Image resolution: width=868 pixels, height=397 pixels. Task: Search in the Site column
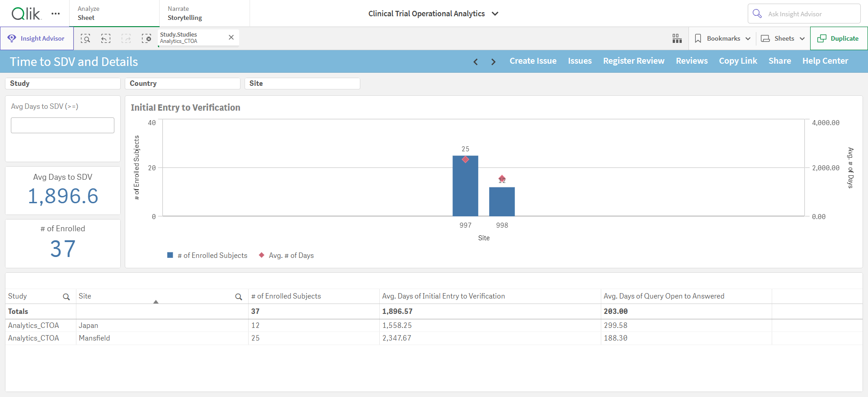coord(239,297)
